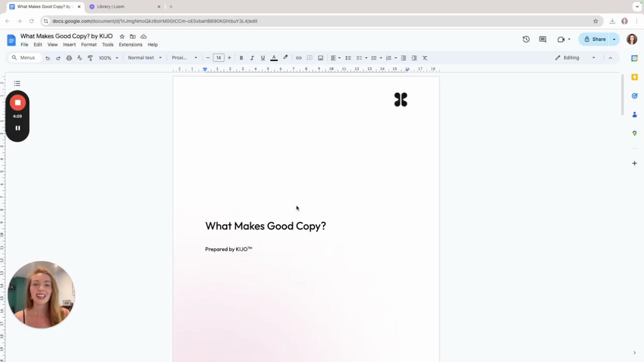This screenshot has width=644, height=362.
Task: Click the Share button
Action: click(x=595, y=39)
